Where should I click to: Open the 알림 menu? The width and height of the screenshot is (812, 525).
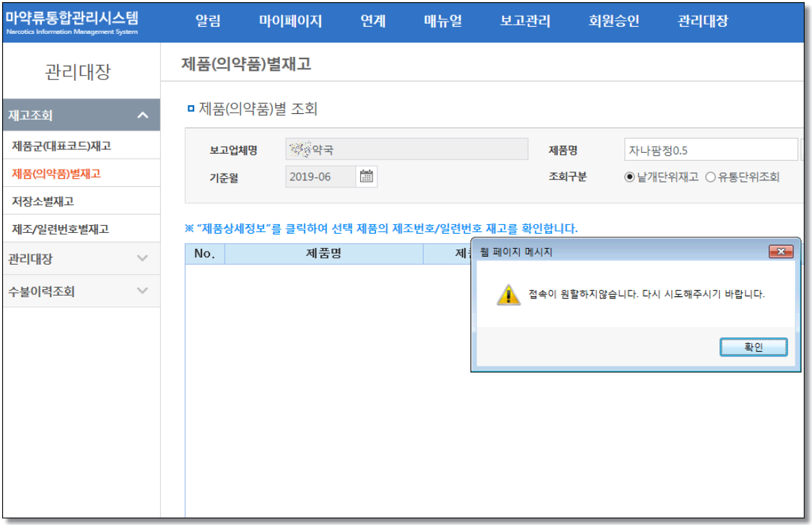[208, 22]
